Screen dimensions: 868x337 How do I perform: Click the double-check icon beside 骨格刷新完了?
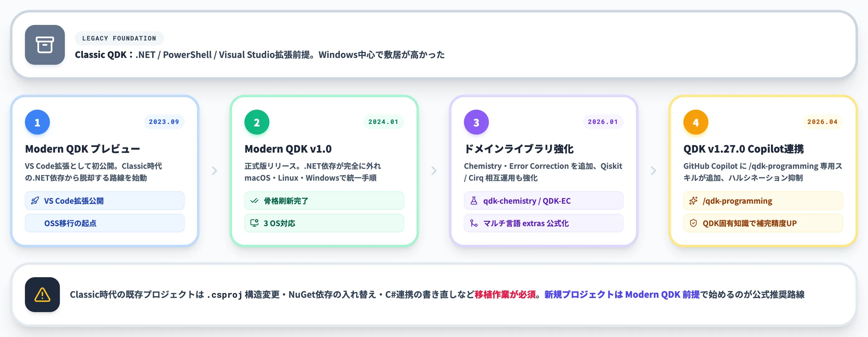point(254,201)
